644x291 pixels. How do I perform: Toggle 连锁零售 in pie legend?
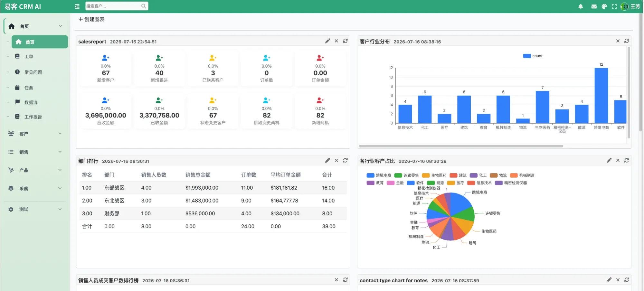point(406,175)
